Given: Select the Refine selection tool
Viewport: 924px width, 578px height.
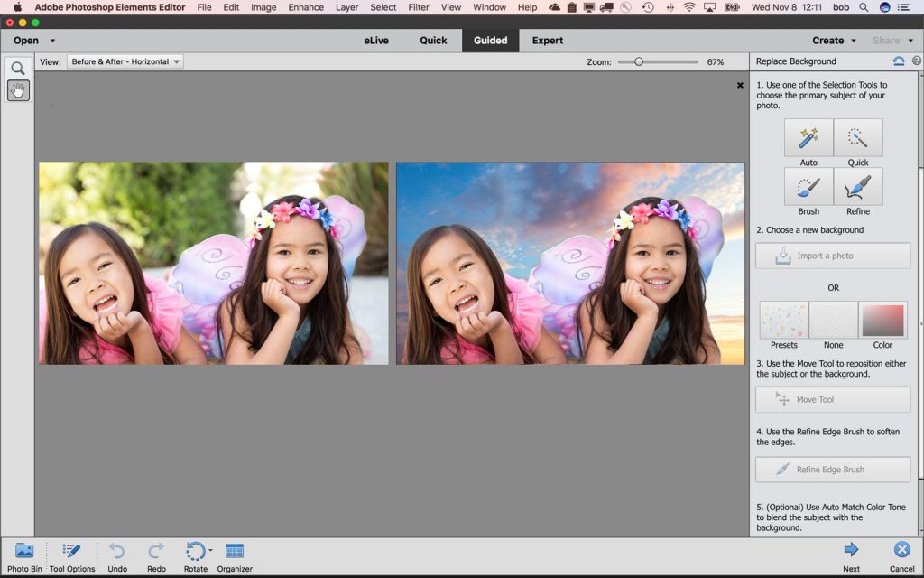Looking at the screenshot, I should point(857,187).
